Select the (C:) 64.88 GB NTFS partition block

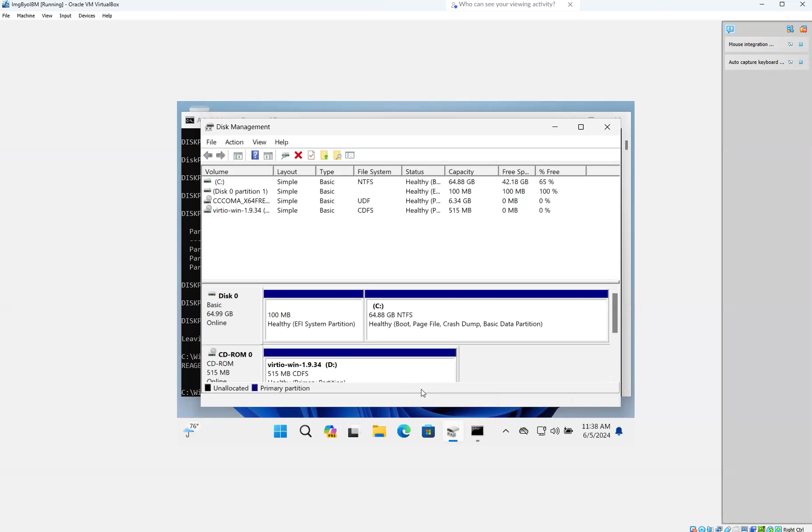487,316
